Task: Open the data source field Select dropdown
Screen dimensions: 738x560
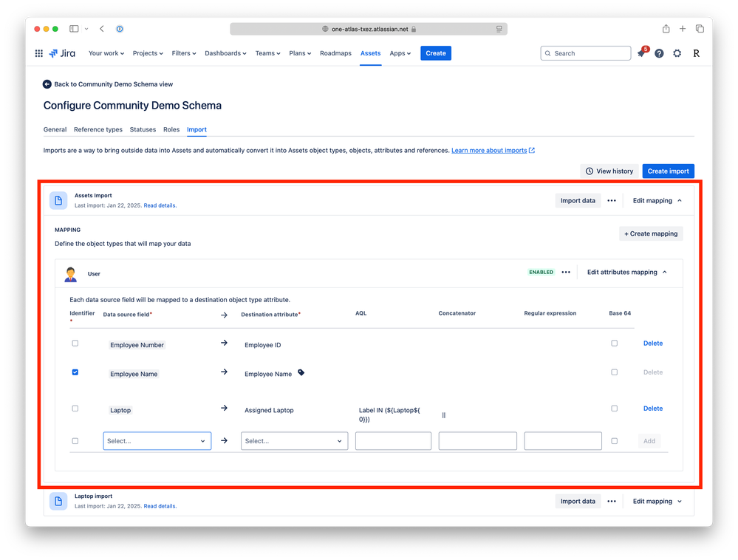Action: point(157,441)
